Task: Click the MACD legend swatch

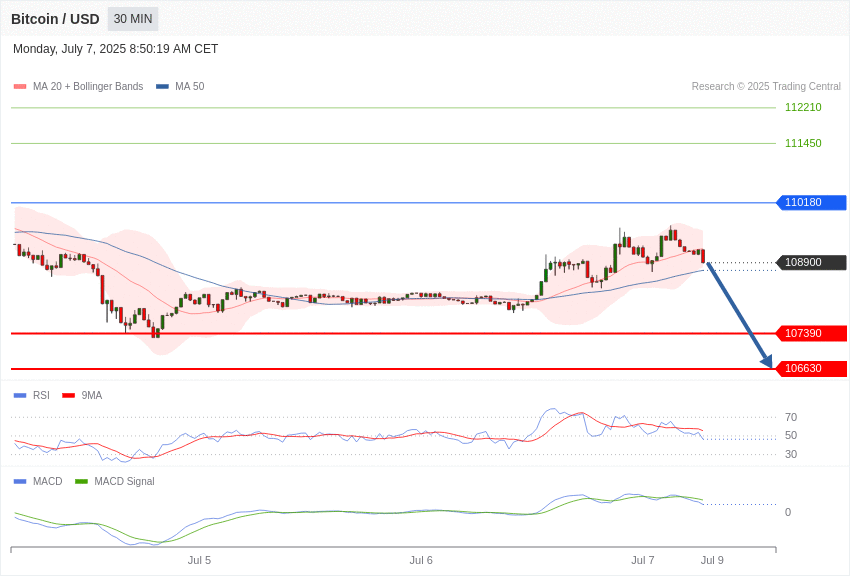Action: (x=20, y=481)
